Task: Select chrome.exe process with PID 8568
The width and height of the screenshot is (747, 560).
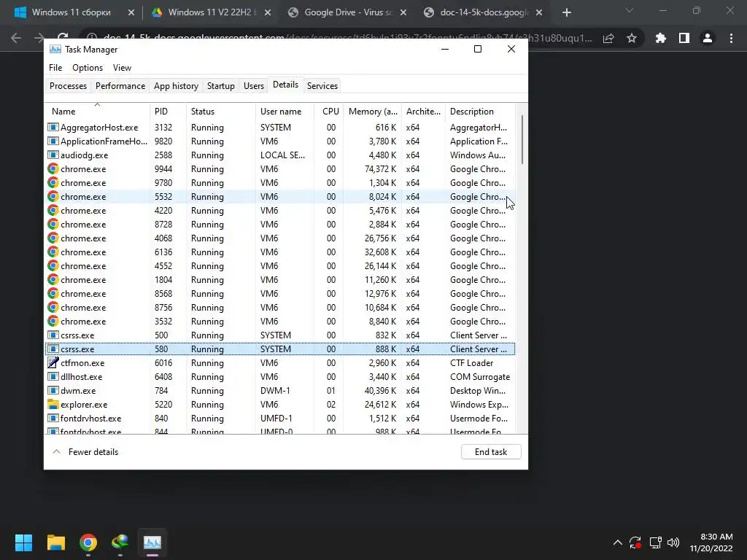Action: click(280, 294)
